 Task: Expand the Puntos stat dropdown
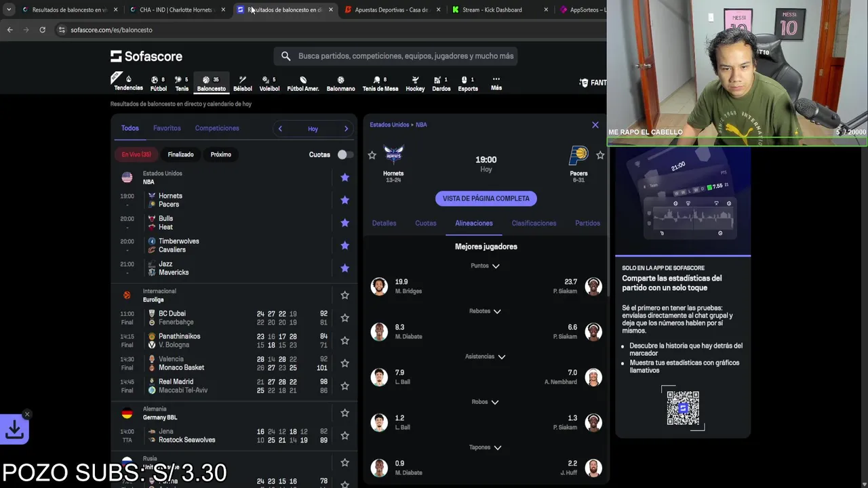[486, 266]
